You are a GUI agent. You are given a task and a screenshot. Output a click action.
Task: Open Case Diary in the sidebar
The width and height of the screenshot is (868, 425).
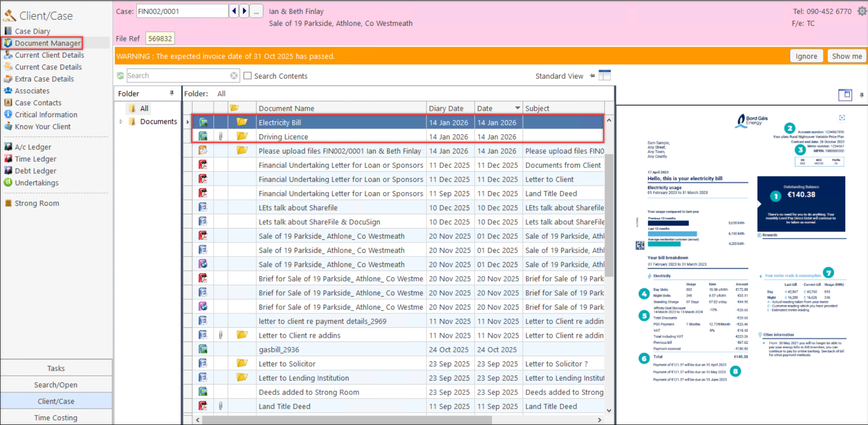32,31
